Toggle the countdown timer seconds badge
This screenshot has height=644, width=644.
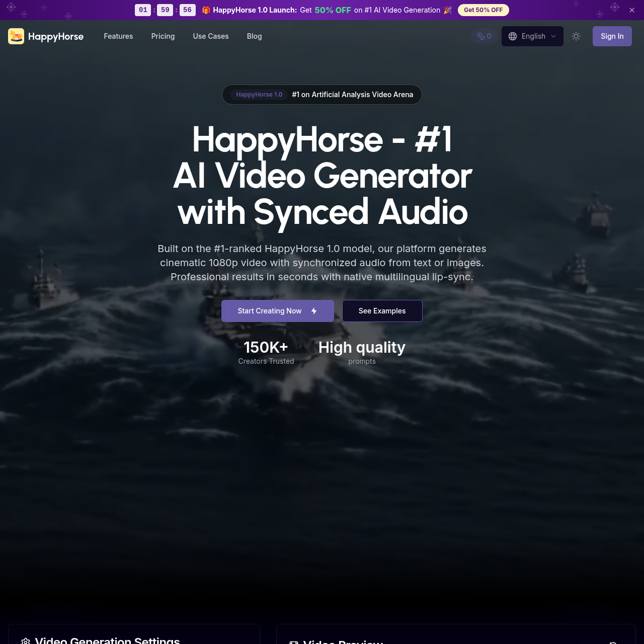click(187, 10)
